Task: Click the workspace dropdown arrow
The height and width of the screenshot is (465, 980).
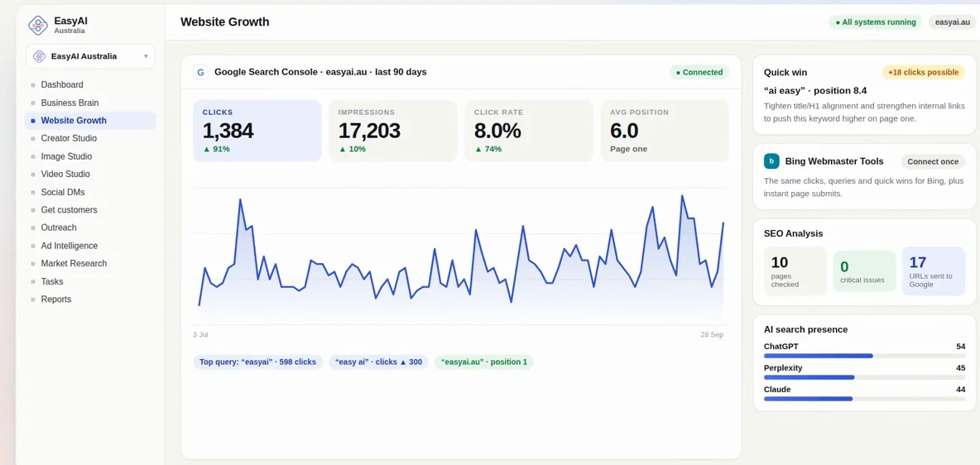Action: pyautogui.click(x=146, y=56)
